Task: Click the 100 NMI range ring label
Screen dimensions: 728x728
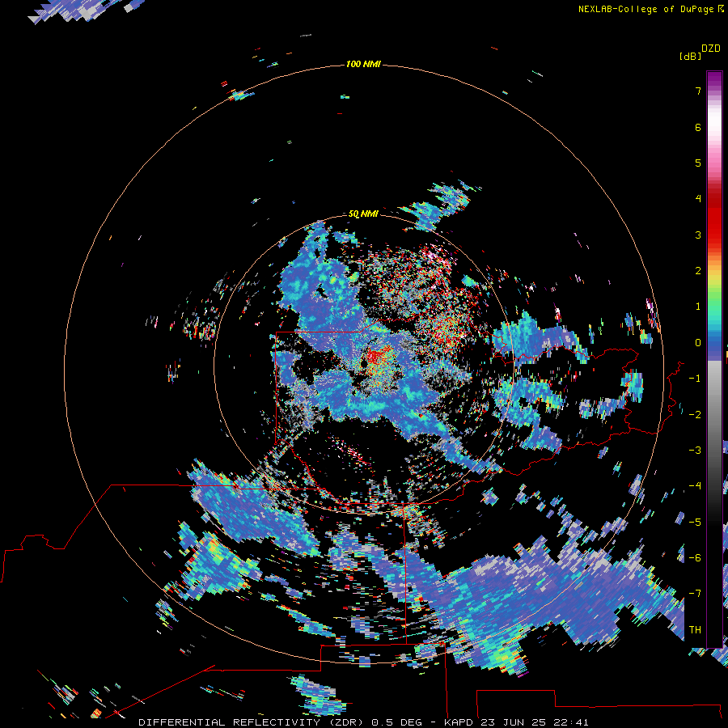Action: (x=363, y=64)
